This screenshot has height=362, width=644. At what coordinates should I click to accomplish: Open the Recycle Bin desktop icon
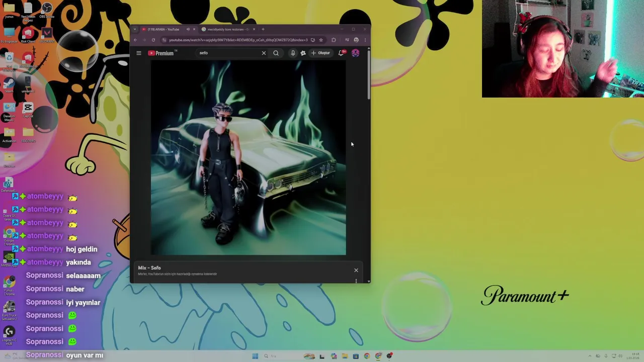click(x=9, y=61)
